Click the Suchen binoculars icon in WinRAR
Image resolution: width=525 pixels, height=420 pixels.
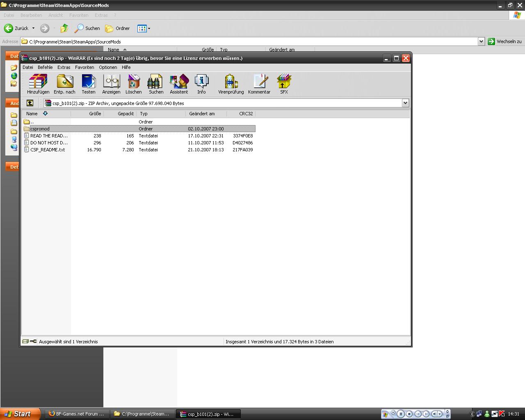(x=156, y=84)
